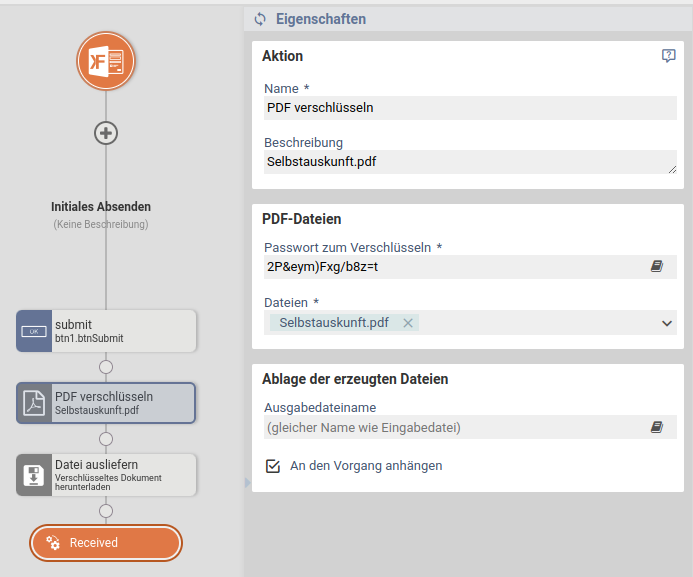The height and width of the screenshot is (577, 693).
Task: Expand the Dateien dropdown arrow
Action: [667, 323]
